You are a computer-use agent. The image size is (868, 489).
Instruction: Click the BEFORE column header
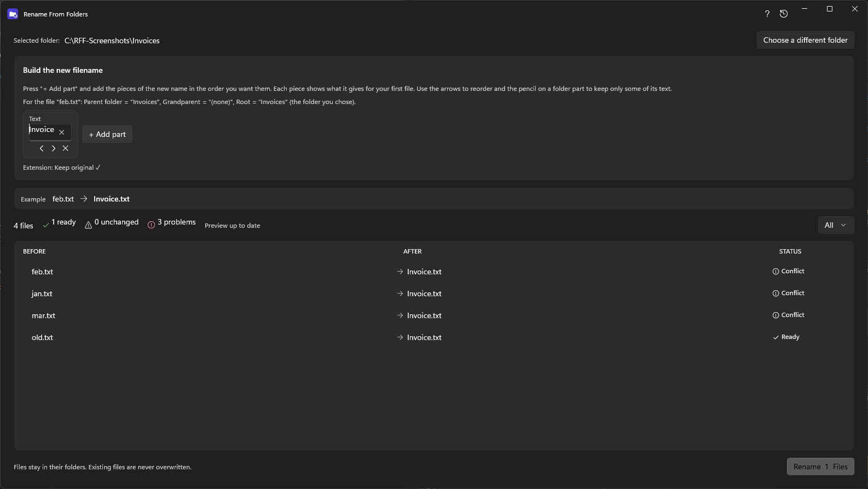tap(34, 251)
